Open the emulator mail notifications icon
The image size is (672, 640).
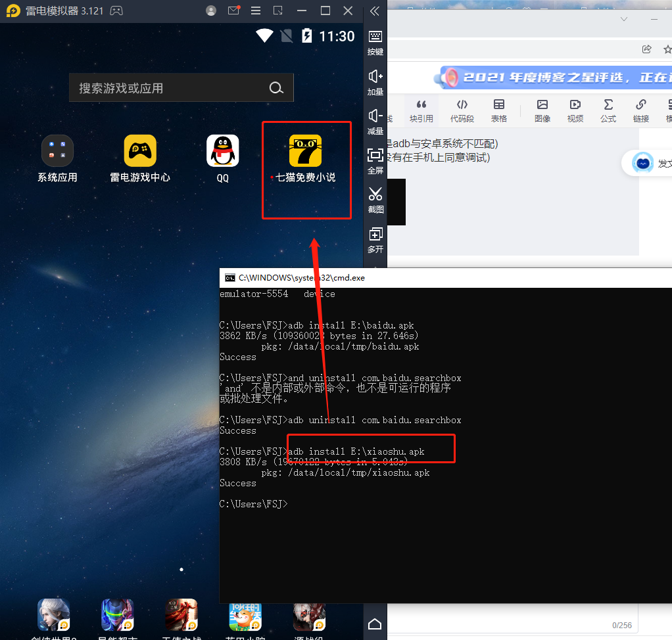click(x=234, y=11)
